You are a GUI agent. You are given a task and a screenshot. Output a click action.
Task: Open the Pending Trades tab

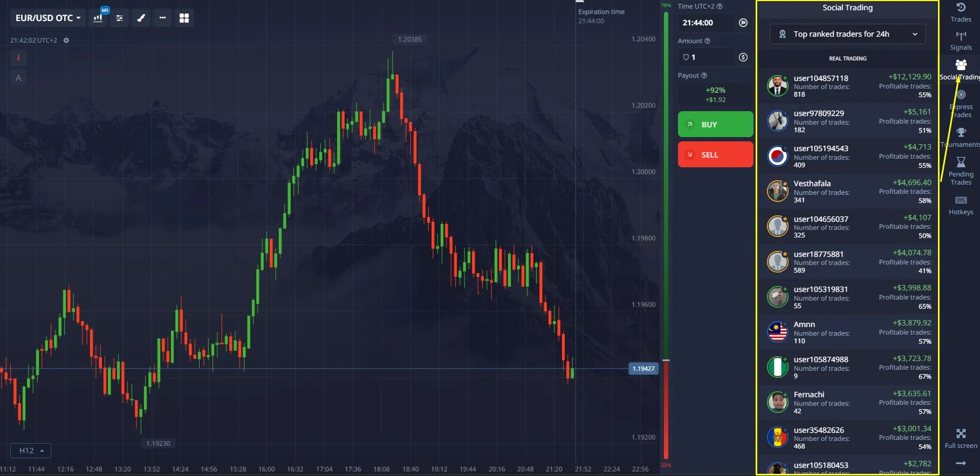point(961,171)
